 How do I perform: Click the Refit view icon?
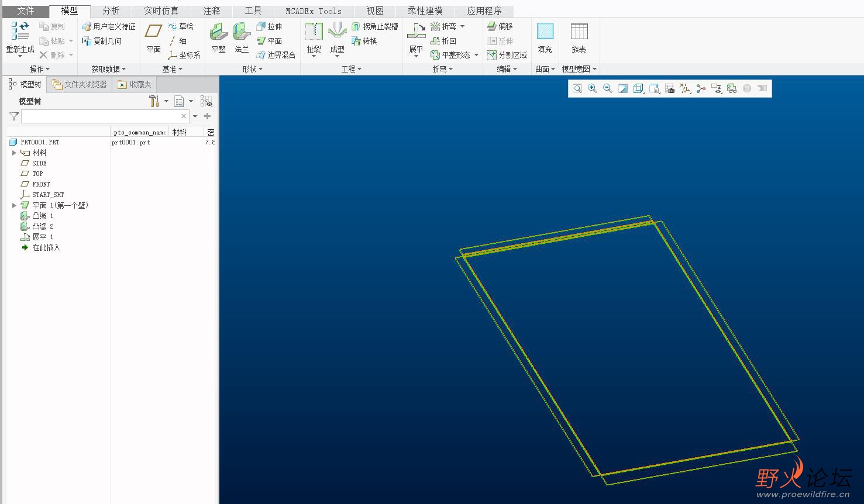point(577,88)
